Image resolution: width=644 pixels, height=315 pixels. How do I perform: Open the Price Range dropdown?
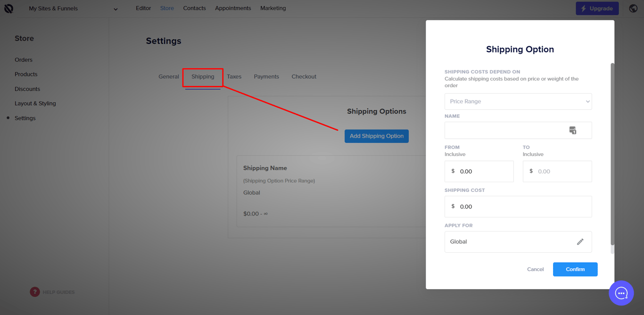(x=518, y=101)
